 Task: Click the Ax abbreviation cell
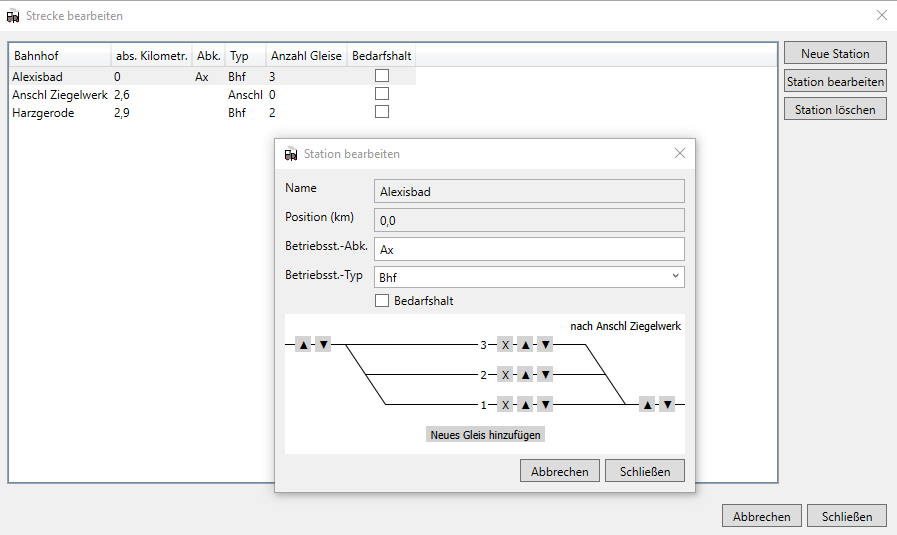201,77
